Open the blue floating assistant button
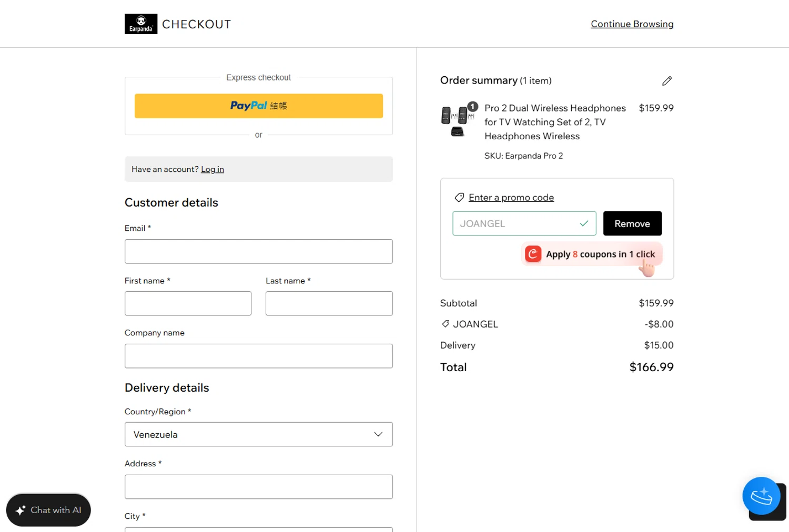Screen dimensions: 789x532 tap(761, 496)
